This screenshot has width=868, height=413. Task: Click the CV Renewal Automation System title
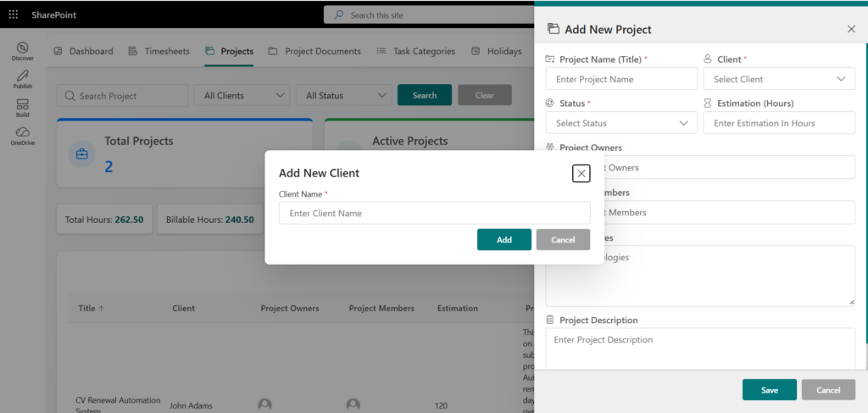[x=118, y=405]
